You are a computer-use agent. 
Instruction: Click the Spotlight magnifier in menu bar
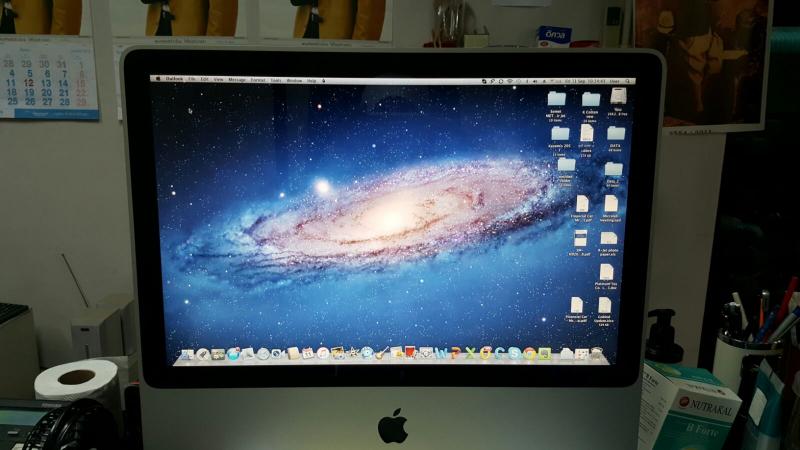628,81
